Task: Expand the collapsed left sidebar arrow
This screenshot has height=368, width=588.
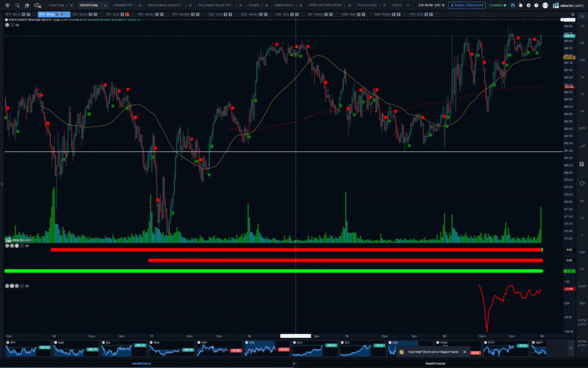Action: click(x=2, y=184)
